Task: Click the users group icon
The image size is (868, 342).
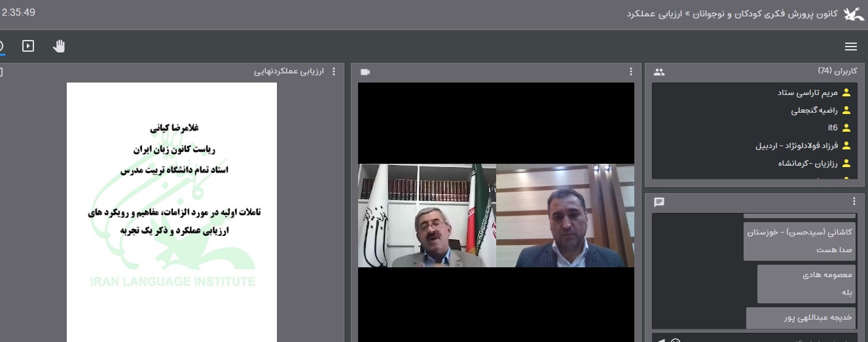Action: pos(659,71)
